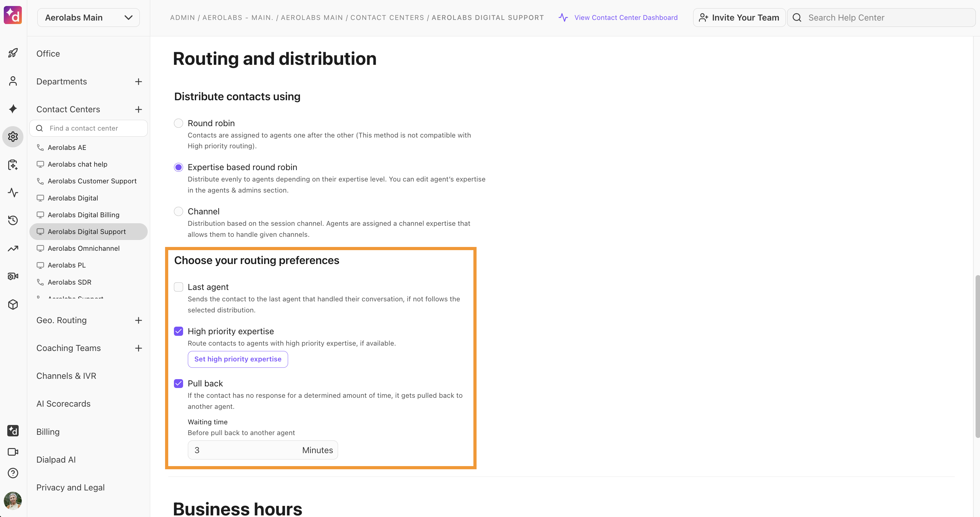Click the Dialpad logo icon
Viewport: 980px width, 517px height.
(13, 15)
